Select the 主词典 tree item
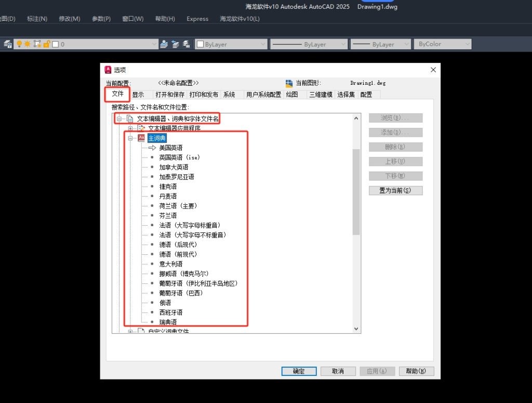This screenshot has height=403, width=532. click(157, 138)
